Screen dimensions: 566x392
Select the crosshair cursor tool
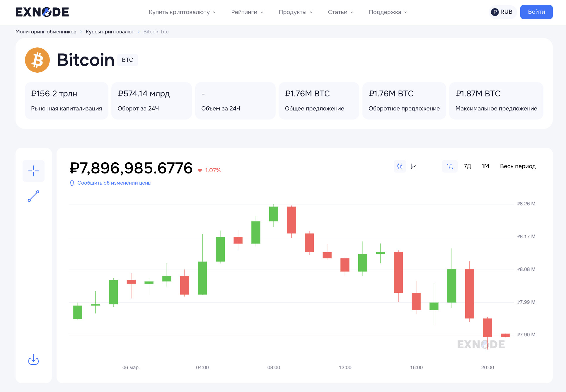pyautogui.click(x=34, y=171)
